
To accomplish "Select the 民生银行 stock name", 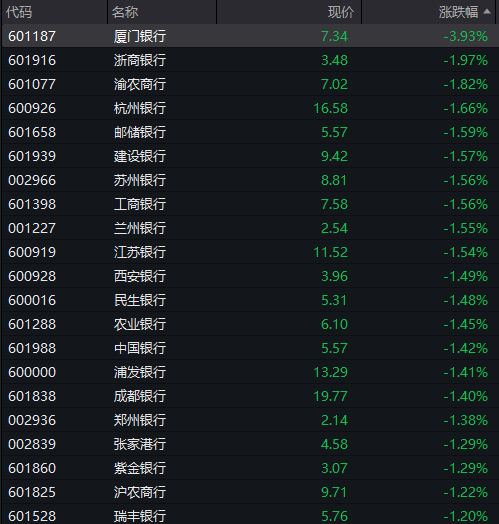I will [140, 300].
